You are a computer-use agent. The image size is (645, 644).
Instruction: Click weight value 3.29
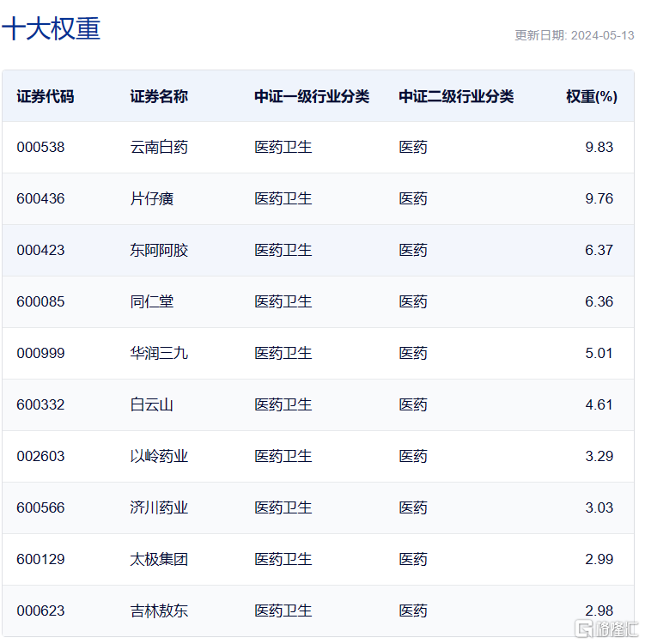(599, 456)
